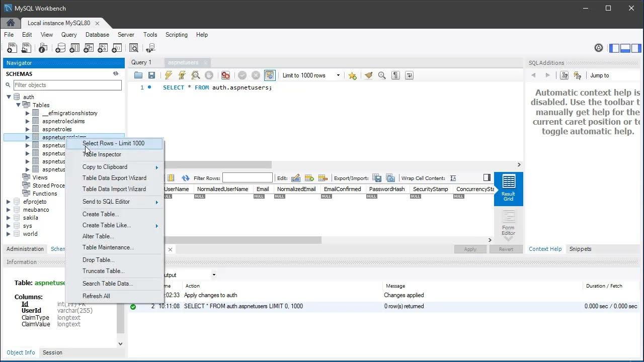
Task: Open the Administration tab
Action: click(25, 249)
